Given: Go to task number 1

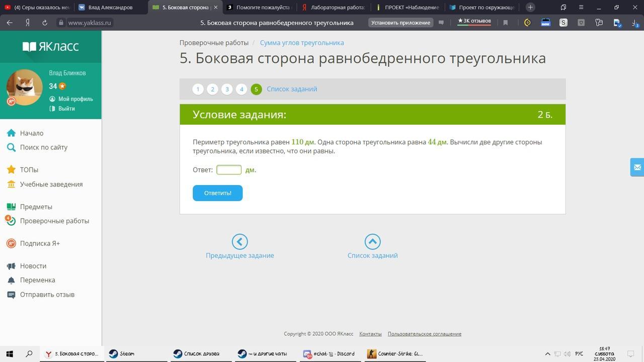Looking at the screenshot, I should [x=198, y=89].
